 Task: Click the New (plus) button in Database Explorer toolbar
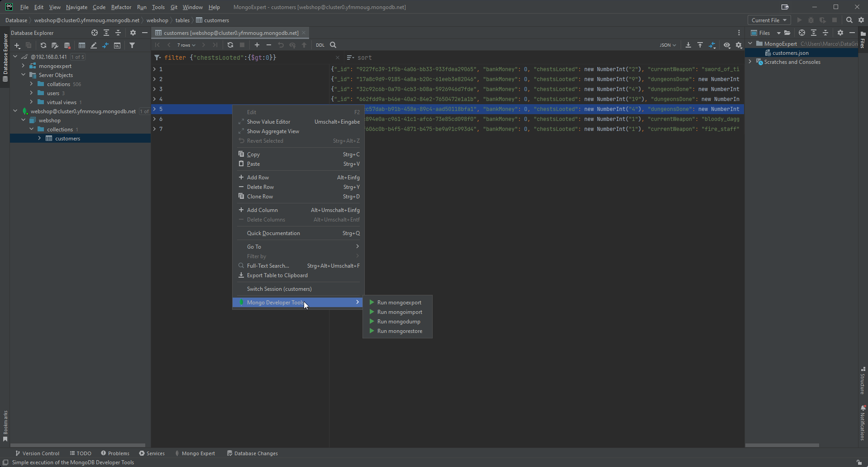coord(17,45)
